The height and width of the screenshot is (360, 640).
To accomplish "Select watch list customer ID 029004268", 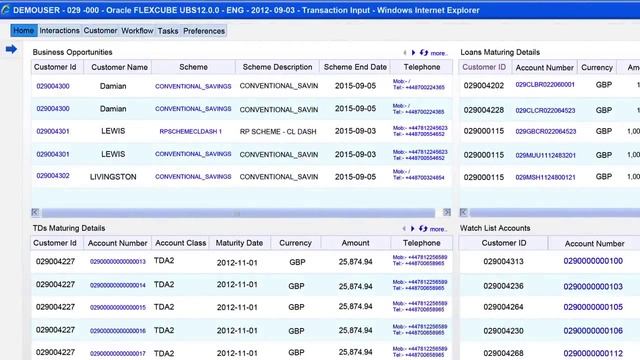I will click(x=503, y=353).
